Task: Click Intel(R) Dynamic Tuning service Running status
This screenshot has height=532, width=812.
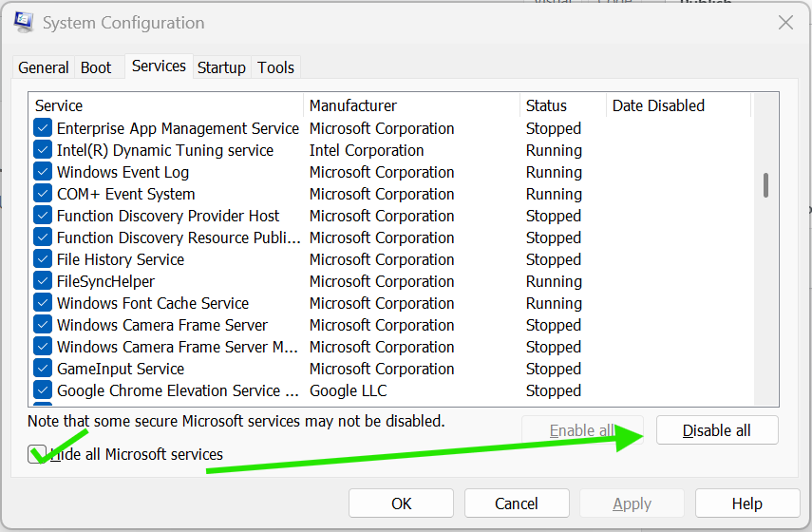Action: coord(554,150)
